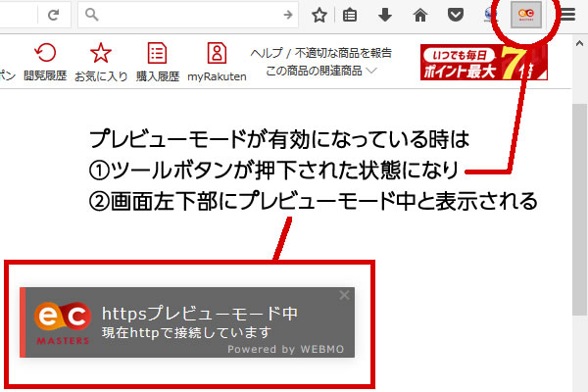
Task: Open the downloads arrow icon
Action: pos(385,15)
